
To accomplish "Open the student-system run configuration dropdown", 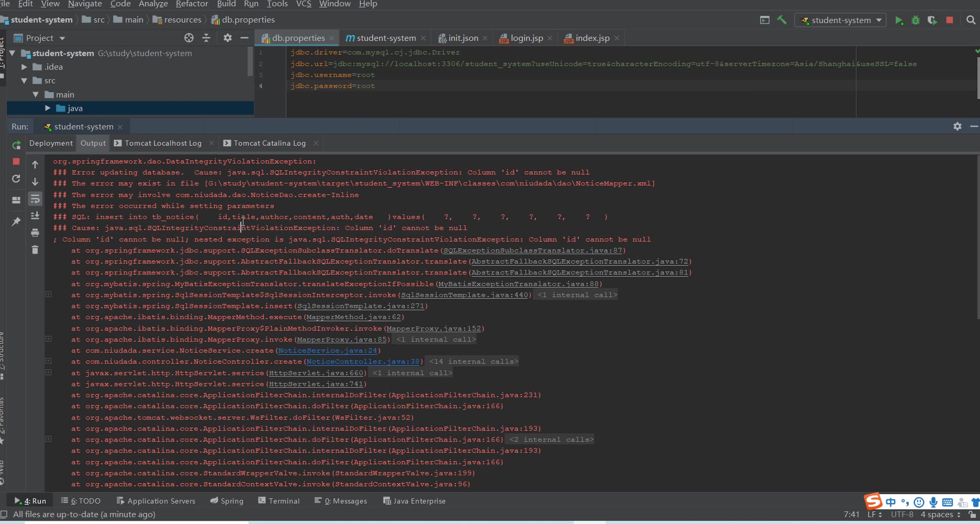I will click(841, 20).
